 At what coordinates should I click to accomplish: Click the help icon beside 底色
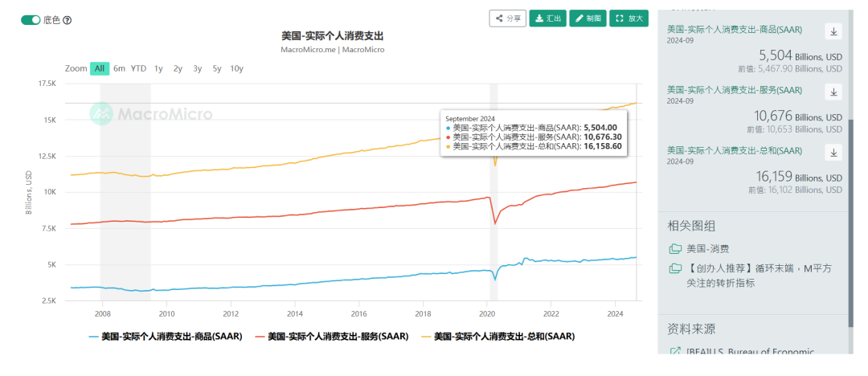pos(68,20)
